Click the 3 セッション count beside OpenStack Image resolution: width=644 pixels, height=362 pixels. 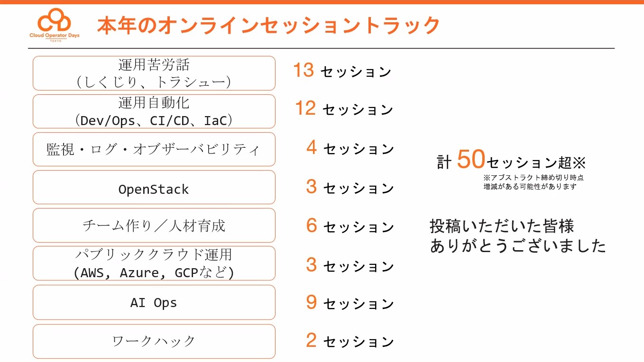pos(350,187)
